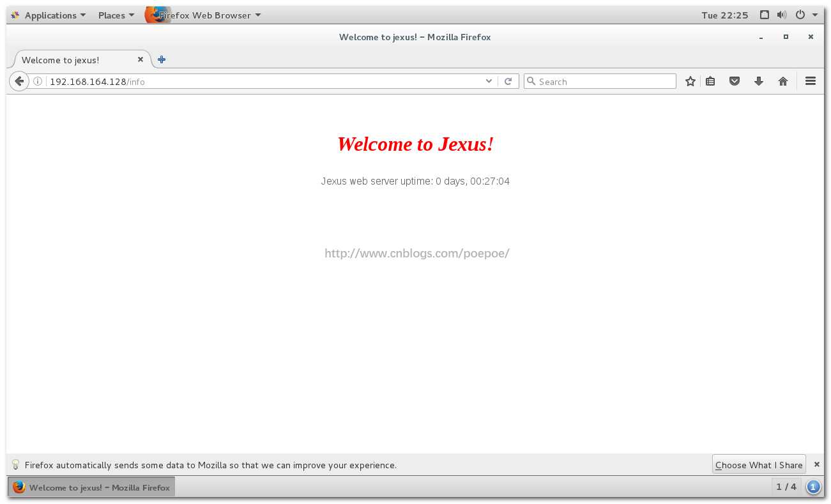Maximize the Firefox window
This screenshot has height=504, width=831.
coord(786,37)
